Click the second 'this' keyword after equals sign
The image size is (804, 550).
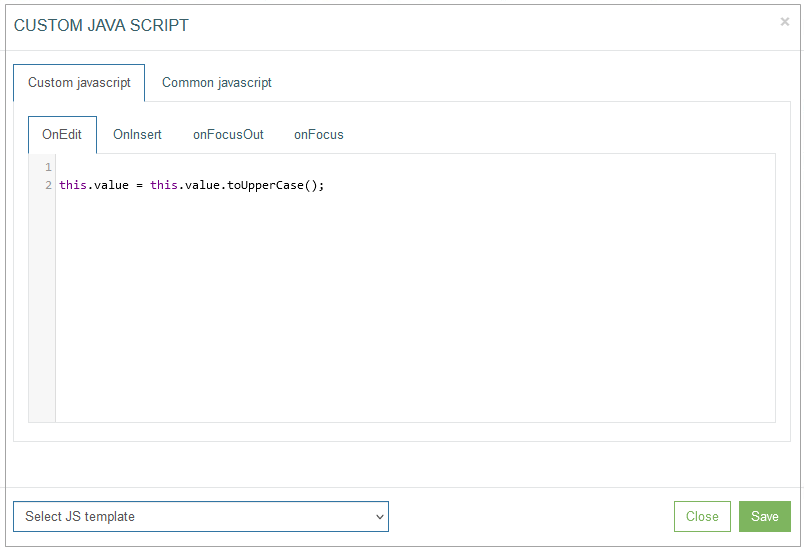(164, 185)
